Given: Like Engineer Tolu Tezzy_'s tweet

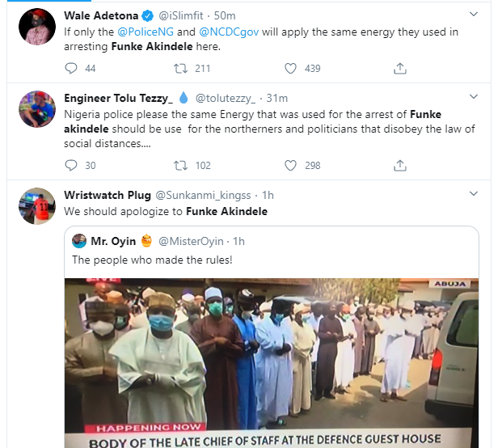Looking at the screenshot, I should [291, 165].
